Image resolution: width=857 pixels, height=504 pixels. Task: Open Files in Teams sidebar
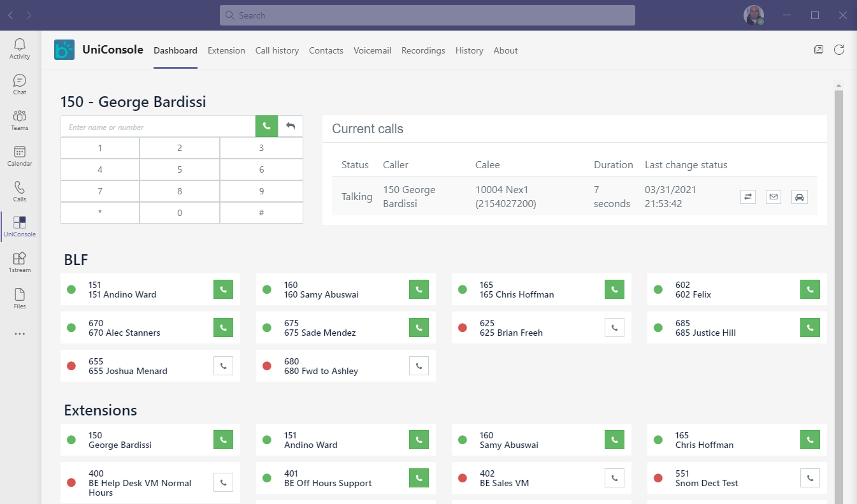coord(20,298)
